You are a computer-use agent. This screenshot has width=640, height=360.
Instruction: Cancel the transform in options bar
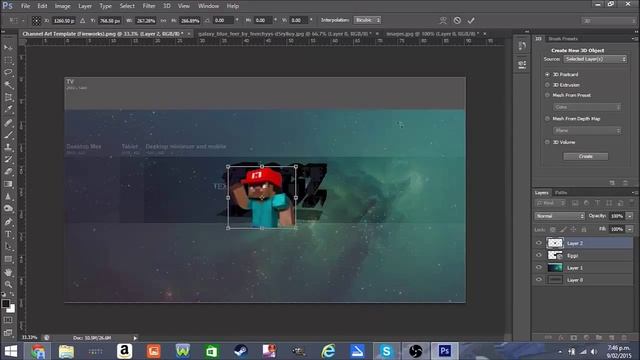pyautogui.click(x=457, y=20)
